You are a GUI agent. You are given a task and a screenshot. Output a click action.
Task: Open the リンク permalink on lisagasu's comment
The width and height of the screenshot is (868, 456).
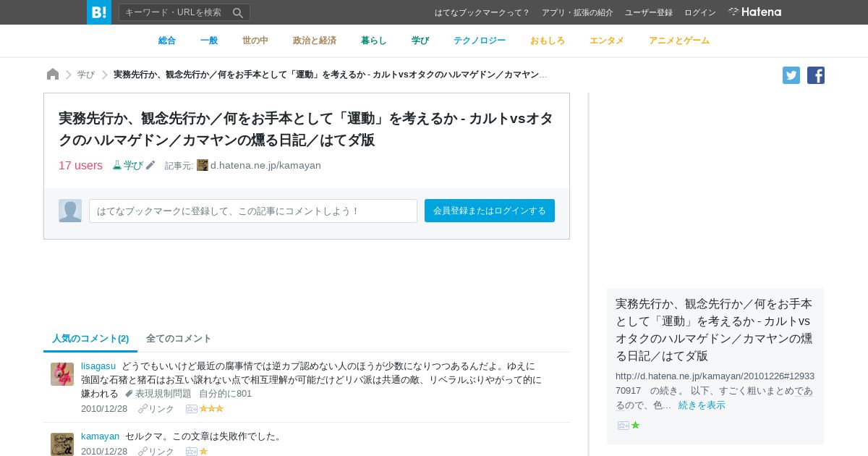[161, 409]
